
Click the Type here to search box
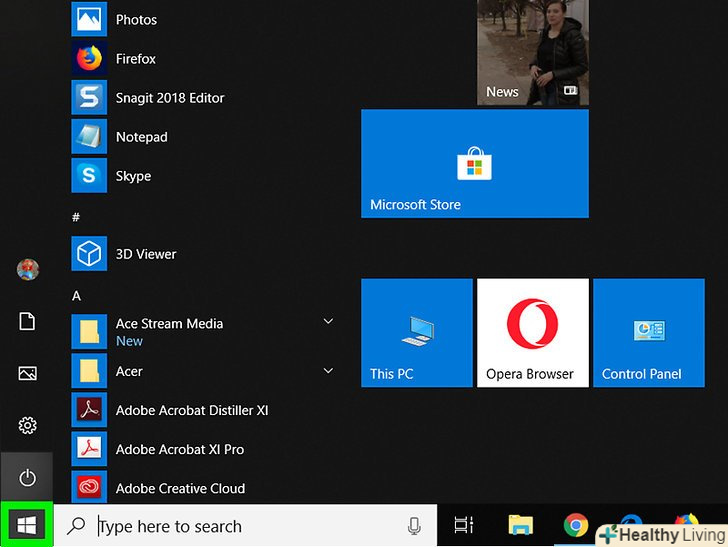[x=245, y=526]
